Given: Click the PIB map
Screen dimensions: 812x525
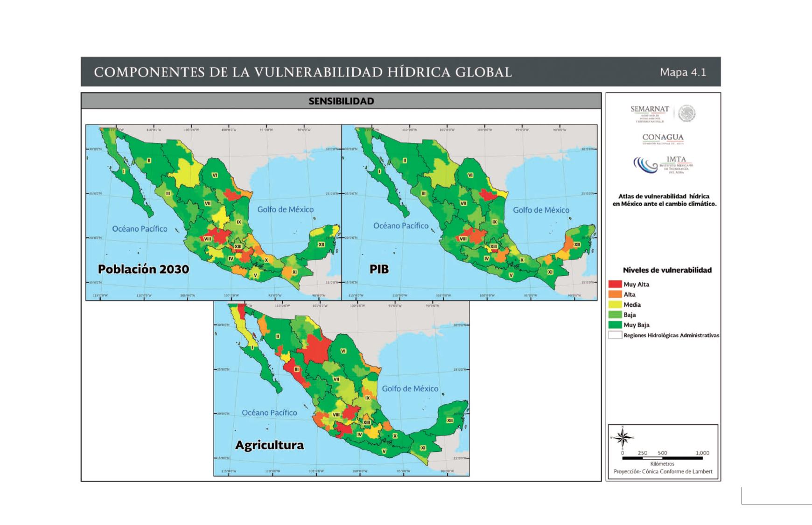Looking at the screenshot, I should 469,212.
